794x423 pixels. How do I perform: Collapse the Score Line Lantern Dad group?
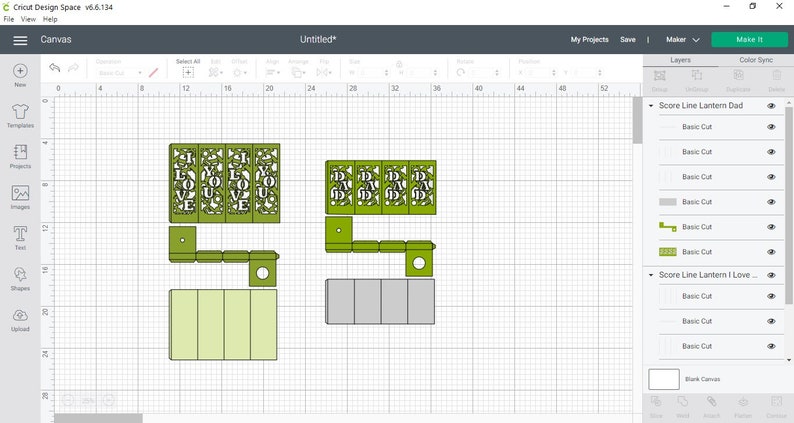651,106
